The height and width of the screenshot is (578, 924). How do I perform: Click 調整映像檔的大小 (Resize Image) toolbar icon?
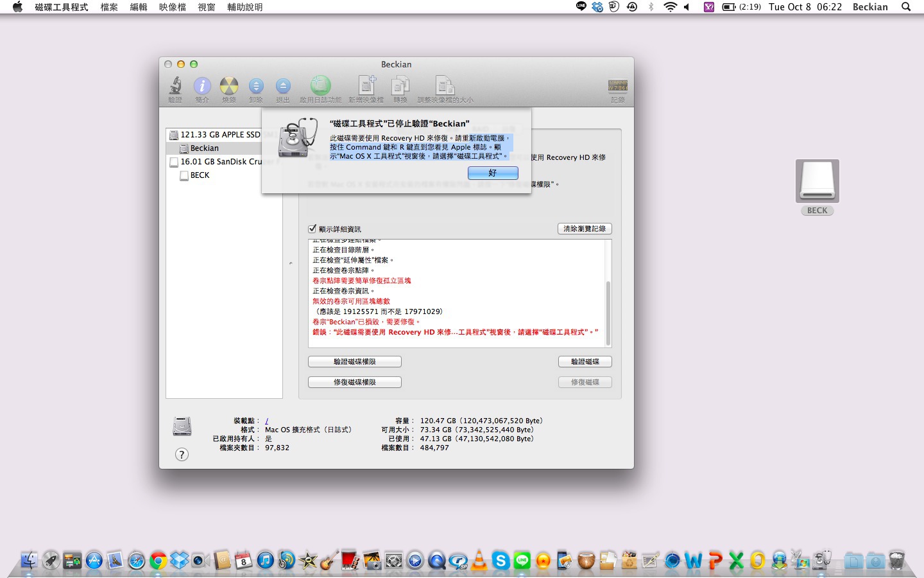tap(445, 89)
